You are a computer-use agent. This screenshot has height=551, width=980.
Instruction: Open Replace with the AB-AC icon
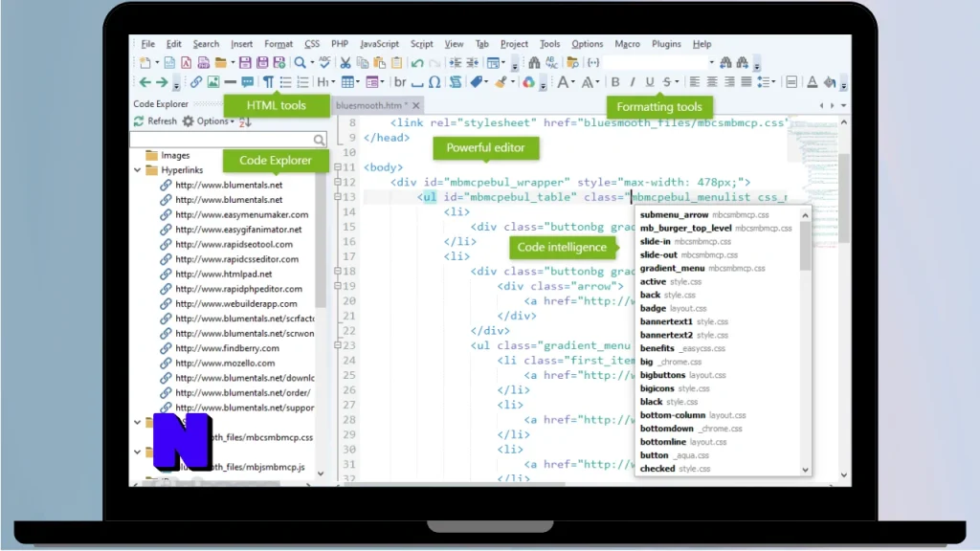(x=551, y=62)
